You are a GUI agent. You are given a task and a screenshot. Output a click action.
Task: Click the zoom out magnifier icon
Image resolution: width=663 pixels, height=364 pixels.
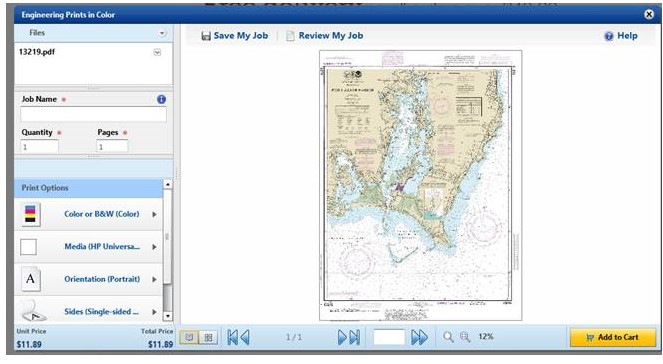(x=448, y=337)
